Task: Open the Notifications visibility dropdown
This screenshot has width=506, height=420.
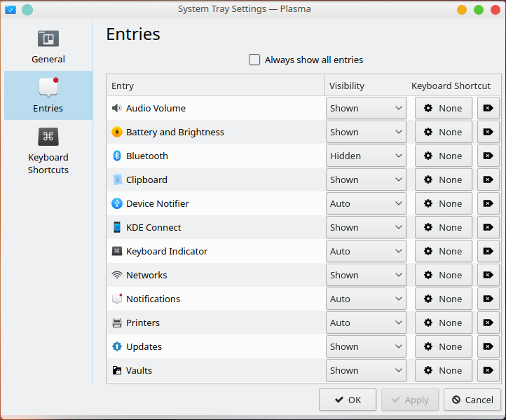Action: [366, 299]
